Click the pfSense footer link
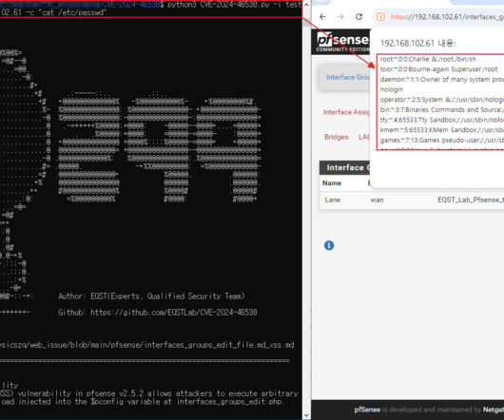Screen dimensions: 504x420 367,410
